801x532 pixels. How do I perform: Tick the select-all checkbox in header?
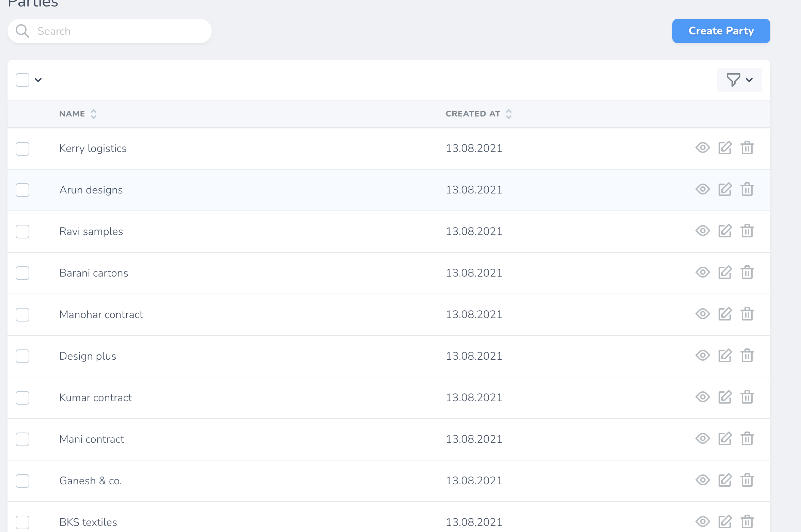pyautogui.click(x=22, y=80)
